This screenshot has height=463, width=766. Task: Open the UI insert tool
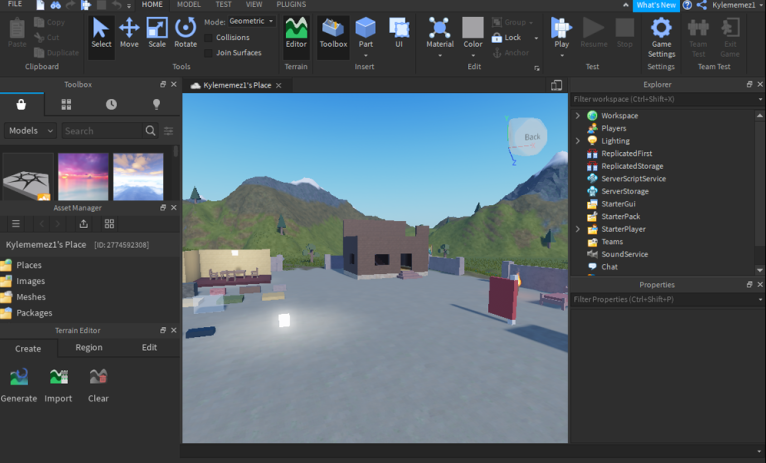[x=399, y=33]
